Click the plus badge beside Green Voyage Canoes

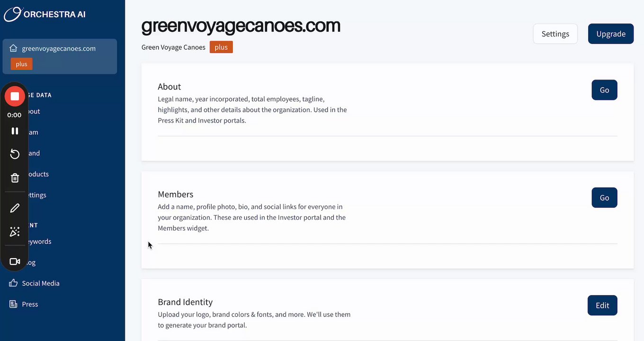point(221,47)
